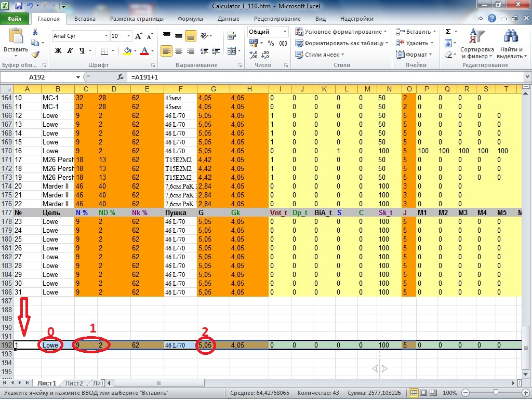Switch to Разметка страницы tab
This screenshot has width=532, height=399.
(x=137, y=19)
